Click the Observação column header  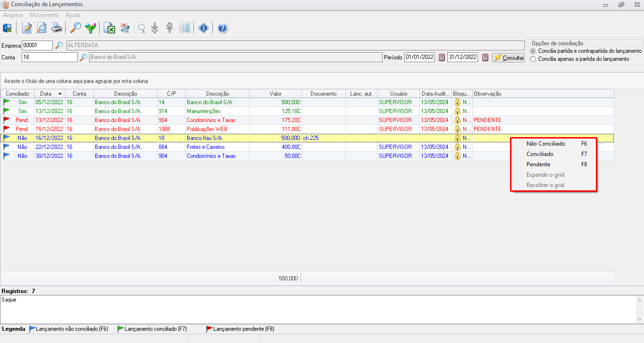543,94
